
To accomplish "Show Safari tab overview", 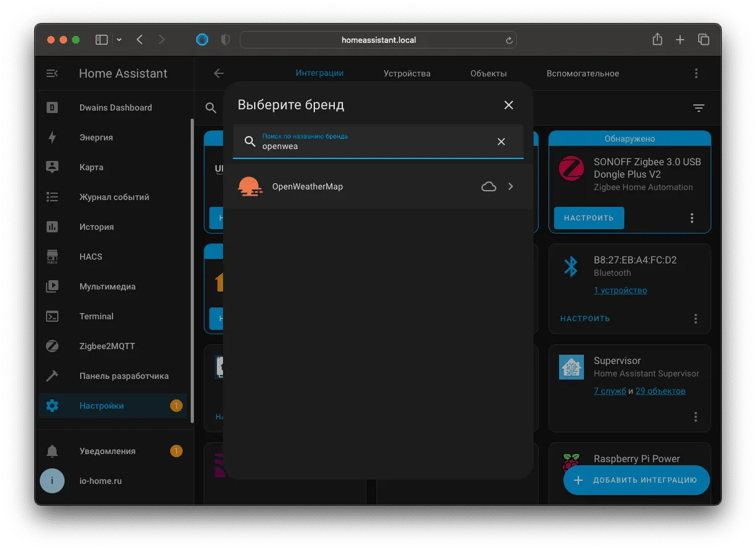I will [x=703, y=40].
